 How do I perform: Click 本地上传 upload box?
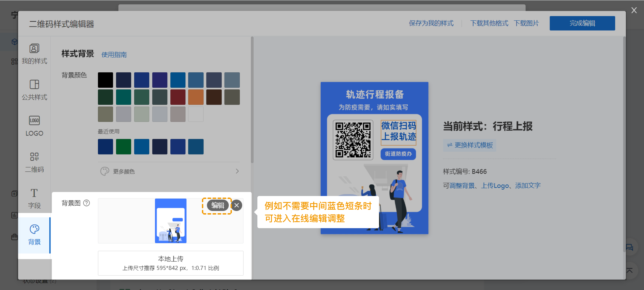pos(170,263)
